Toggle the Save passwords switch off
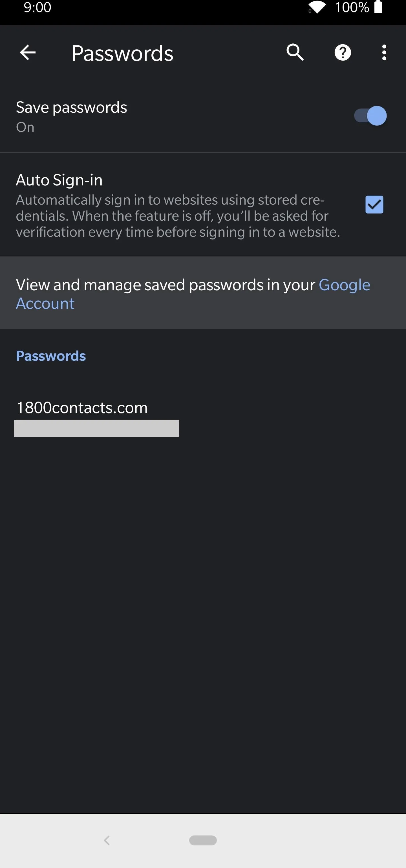 pyautogui.click(x=370, y=116)
